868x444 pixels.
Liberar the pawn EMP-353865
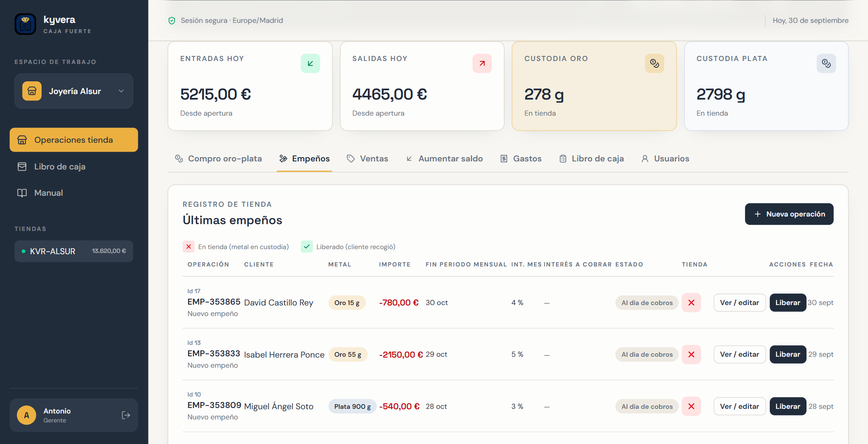[787, 302]
